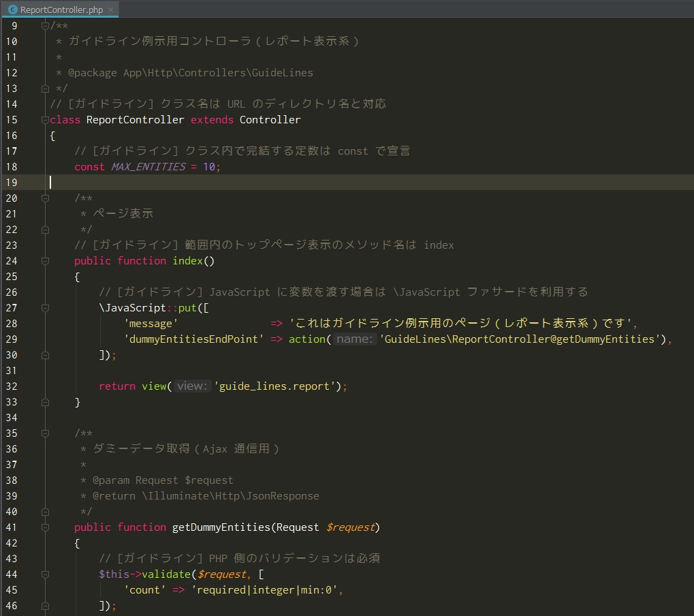Click line number 15 in the gutter
Viewport: 694px width, 616px height.
pyautogui.click(x=12, y=119)
